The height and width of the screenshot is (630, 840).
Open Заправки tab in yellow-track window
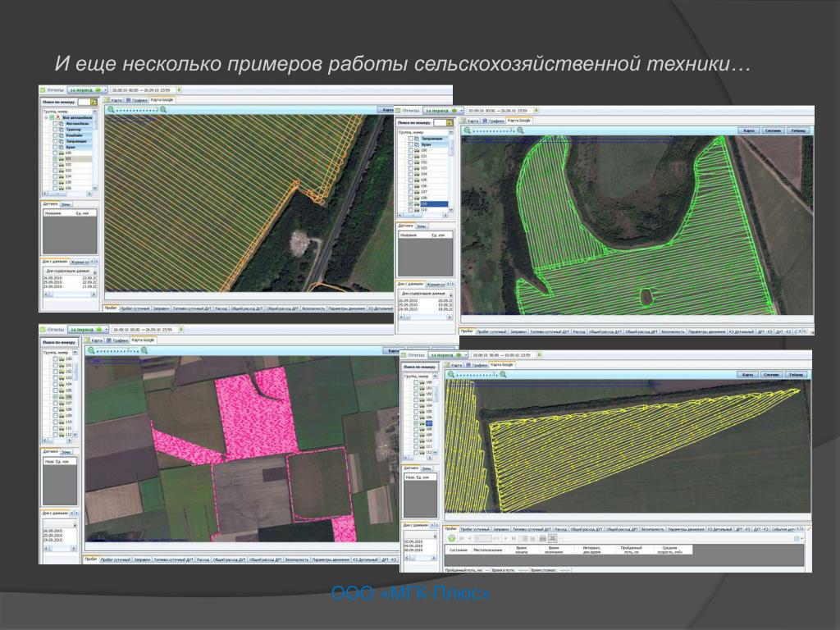pos(501,529)
